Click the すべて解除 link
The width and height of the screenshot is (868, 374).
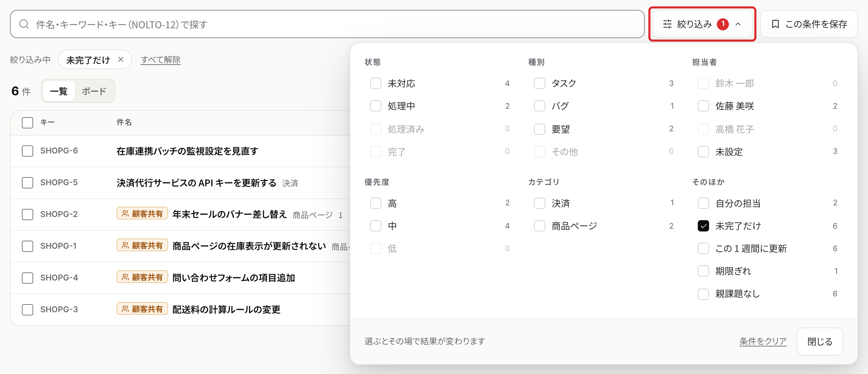point(161,60)
